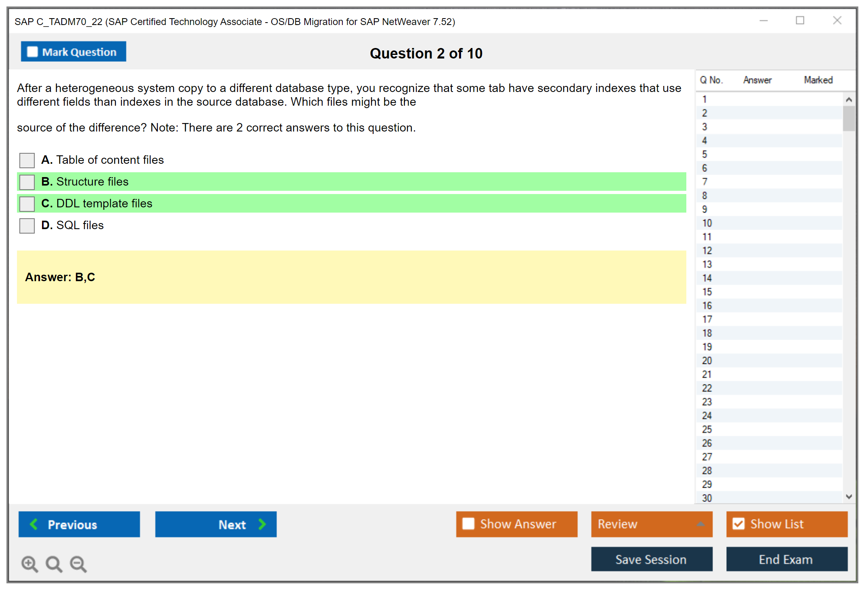Click the green Next arrow icon
The width and height of the screenshot is (868, 593).
click(x=262, y=524)
